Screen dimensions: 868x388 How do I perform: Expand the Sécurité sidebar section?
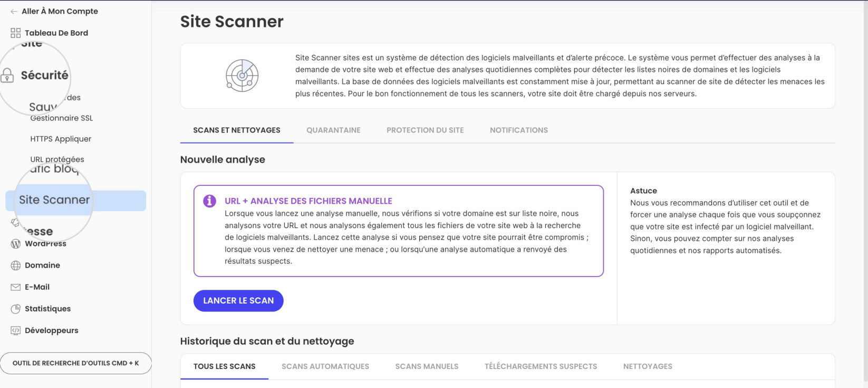pyautogui.click(x=45, y=75)
